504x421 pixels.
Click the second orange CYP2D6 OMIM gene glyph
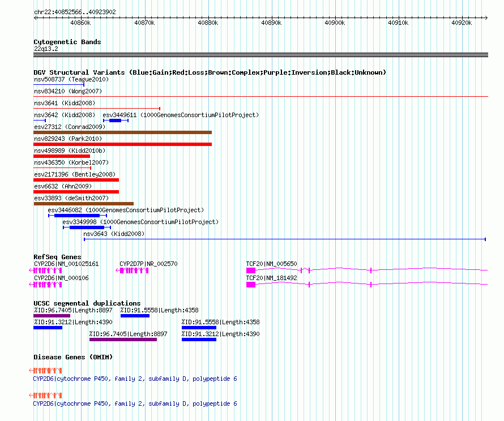pos(45,396)
